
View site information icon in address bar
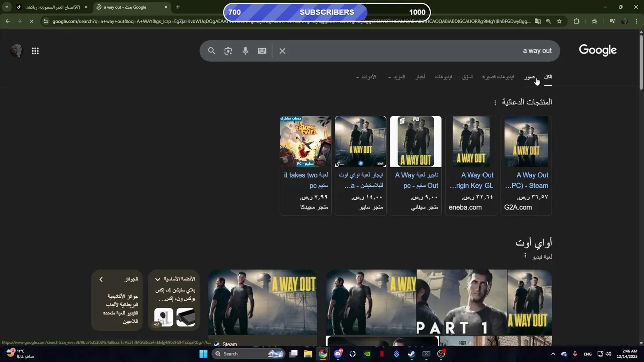[x=46, y=21]
